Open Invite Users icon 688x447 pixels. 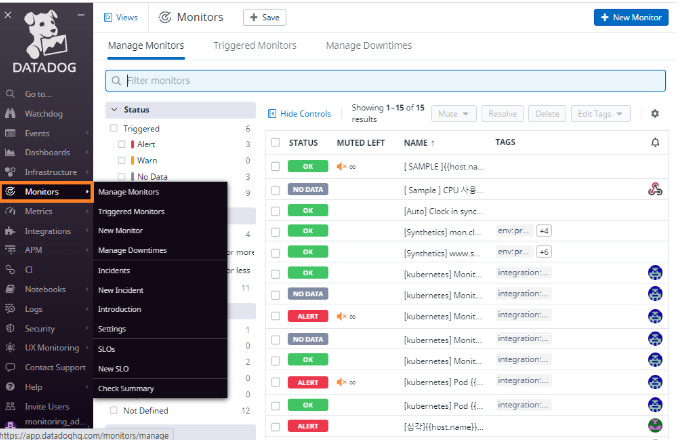(x=10, y=406)
